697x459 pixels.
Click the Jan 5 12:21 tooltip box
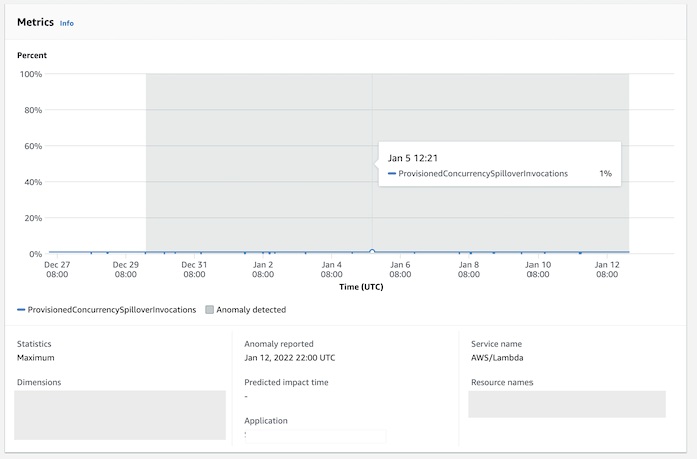coord(500,164)
